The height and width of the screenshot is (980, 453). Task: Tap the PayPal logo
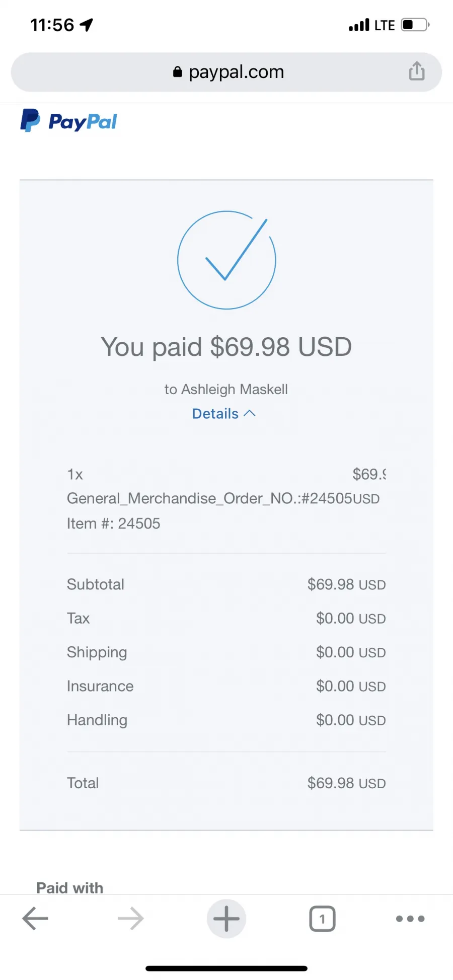(68, 121)
